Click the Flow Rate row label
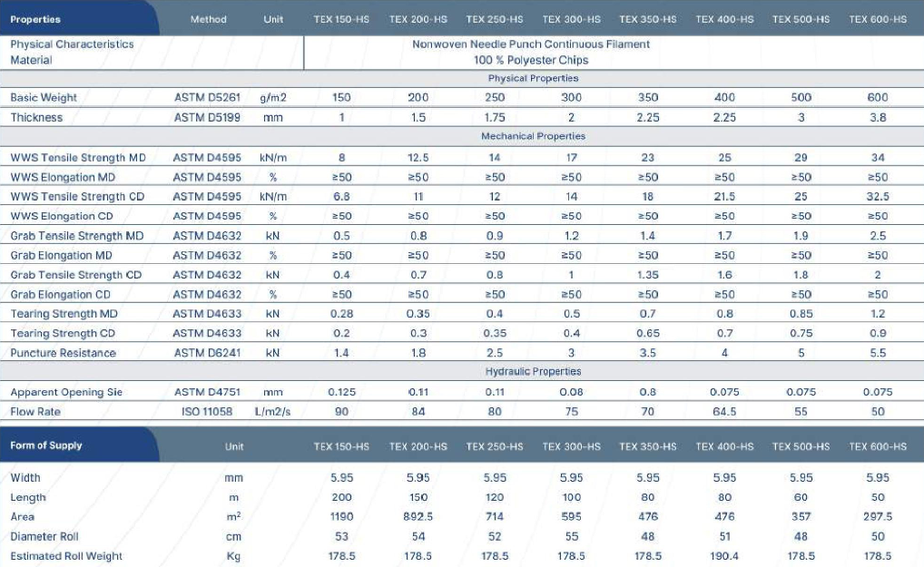The width and height of the screenshot is (924, 567). click(36, 412)
